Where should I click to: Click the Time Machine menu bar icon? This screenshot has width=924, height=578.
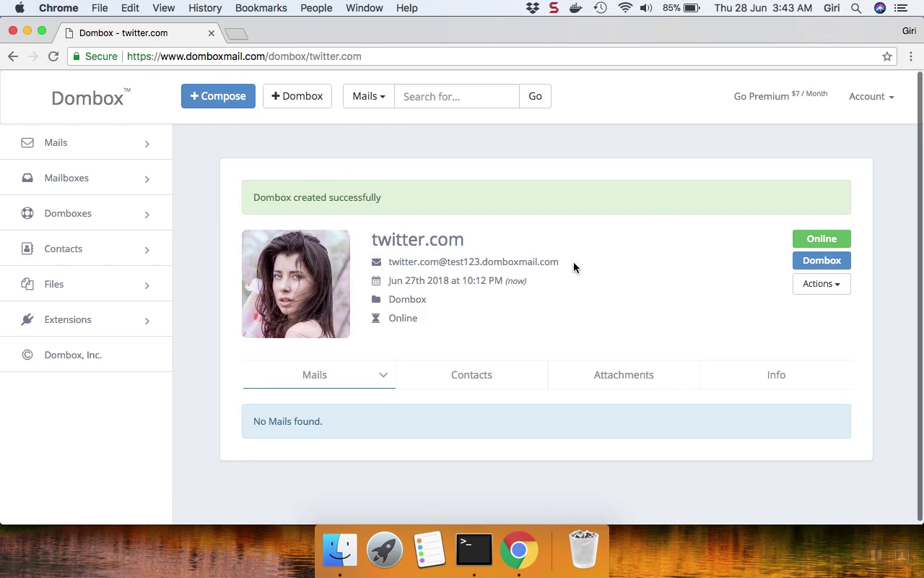tap(600, 8)
